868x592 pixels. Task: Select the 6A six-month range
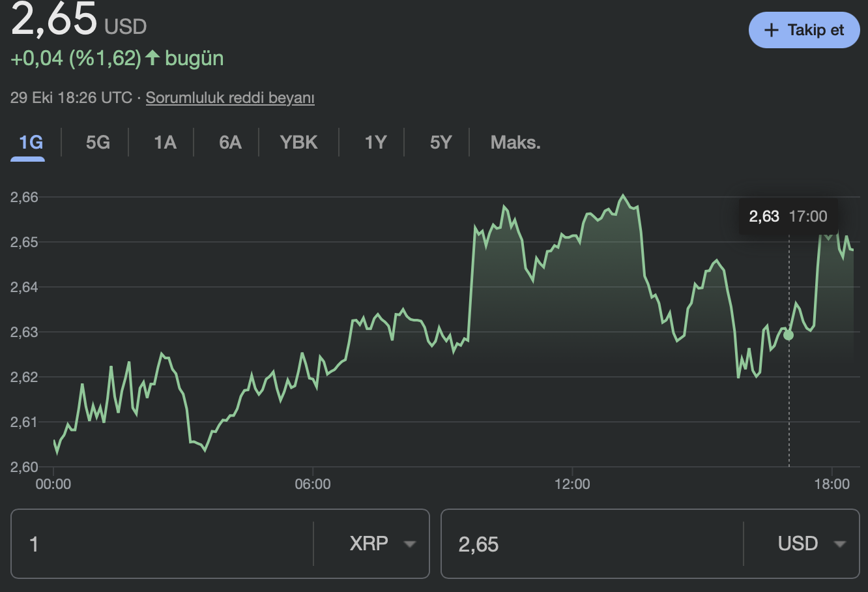pyautogui.click(x=229, y=142)
